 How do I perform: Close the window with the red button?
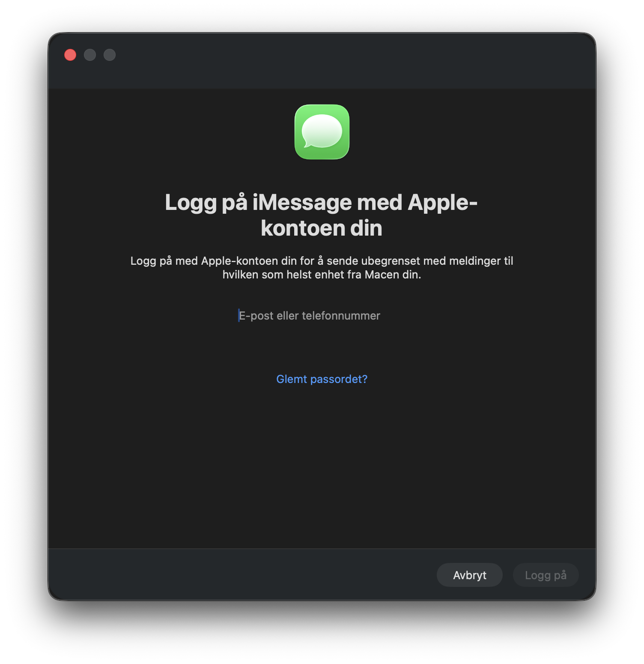tap(70, 55)
